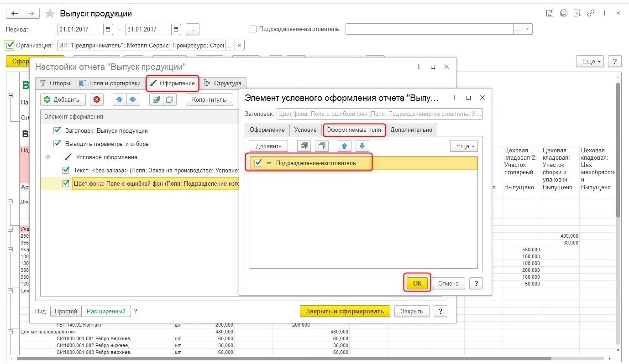Uncheck 'Выводить параметры и отборы' option

tap(57, 144)
